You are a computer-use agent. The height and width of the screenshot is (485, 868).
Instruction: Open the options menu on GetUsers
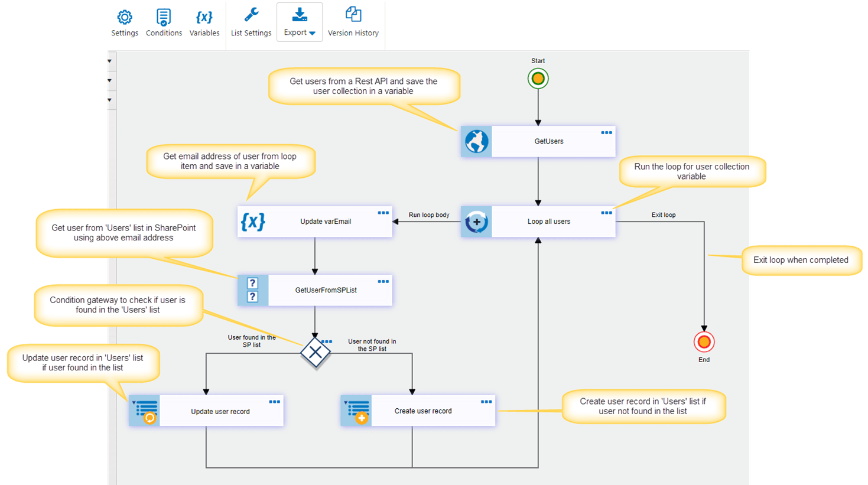[x=606, y=133]
